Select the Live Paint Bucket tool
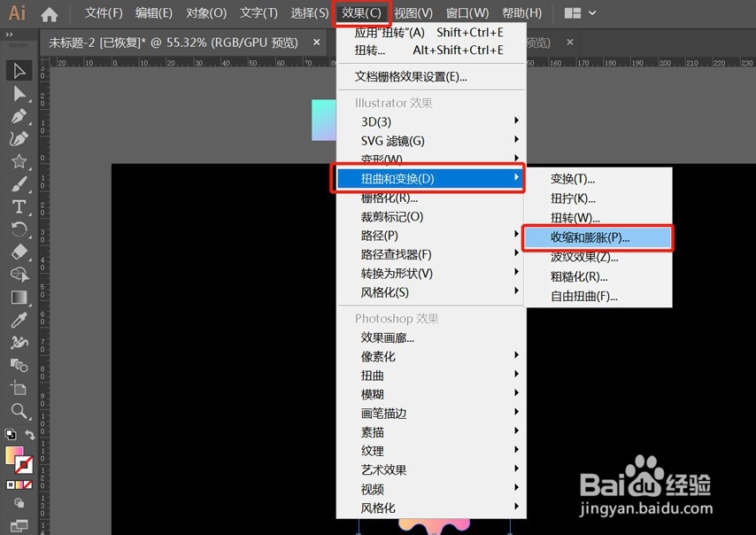The height and width of the screenshot is (535, 756). (19, 365)
